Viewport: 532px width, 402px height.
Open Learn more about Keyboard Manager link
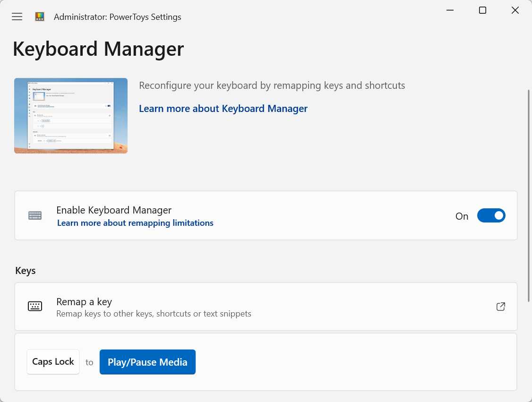point(223,109)
